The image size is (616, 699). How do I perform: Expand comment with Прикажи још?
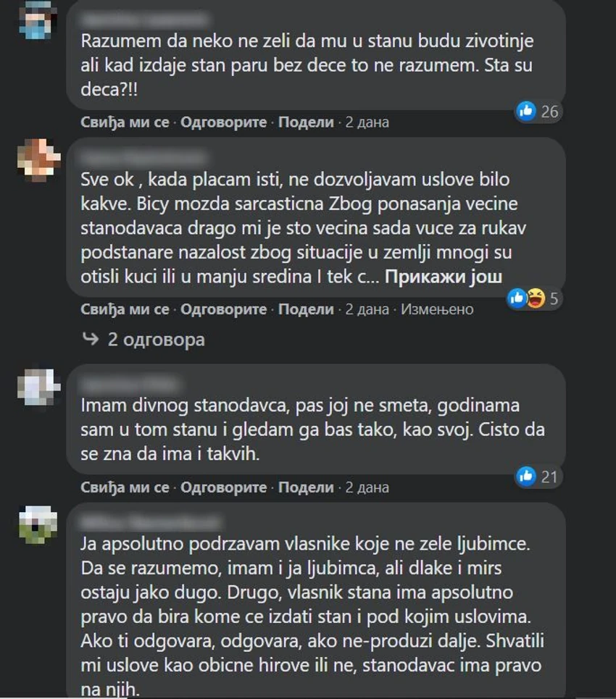(444, 277)
